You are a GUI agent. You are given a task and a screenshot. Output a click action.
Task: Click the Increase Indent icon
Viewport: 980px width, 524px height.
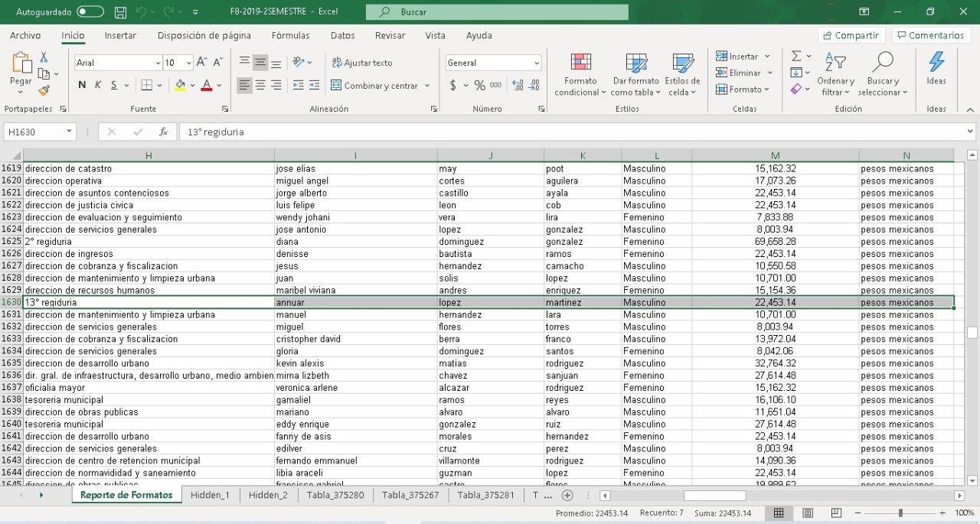coord(314,86)
